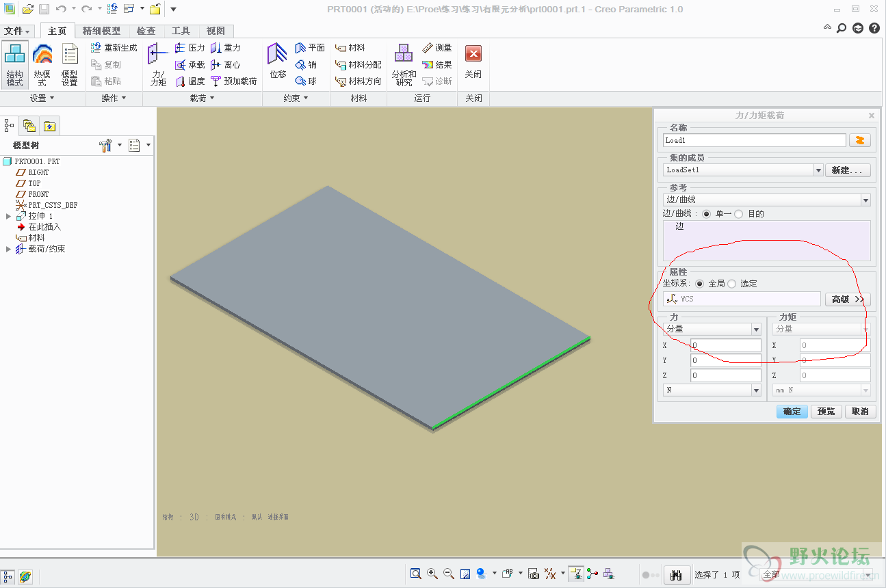Apply a 压力 (Pressure) load
Screen dimensions: 886x588
tap(190, 48)
